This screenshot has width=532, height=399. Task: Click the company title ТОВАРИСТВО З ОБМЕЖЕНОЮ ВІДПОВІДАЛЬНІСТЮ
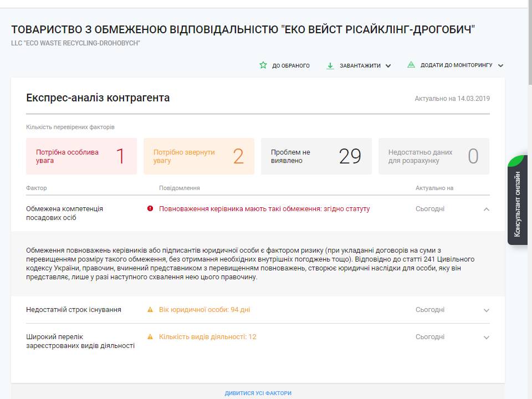[x=243, y=29]
